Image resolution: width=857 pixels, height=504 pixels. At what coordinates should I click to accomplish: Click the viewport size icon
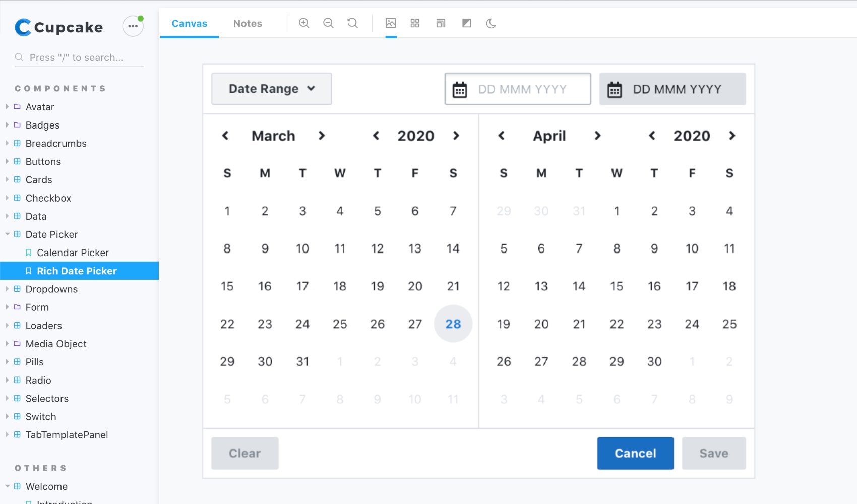(x=441, y=23)
